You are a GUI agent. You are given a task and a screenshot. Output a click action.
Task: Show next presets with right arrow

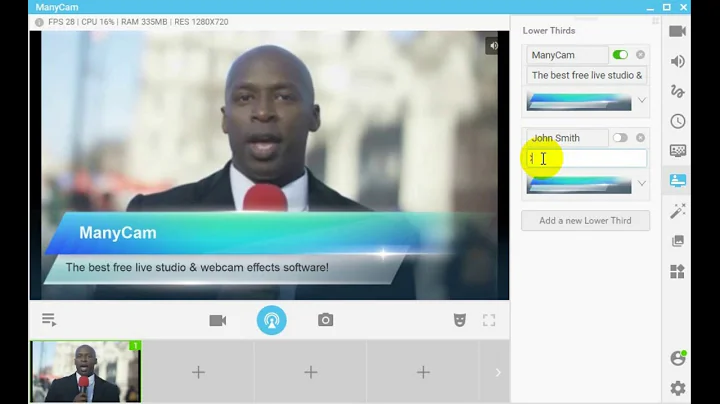pyautogui.click(x=498, y=372)
